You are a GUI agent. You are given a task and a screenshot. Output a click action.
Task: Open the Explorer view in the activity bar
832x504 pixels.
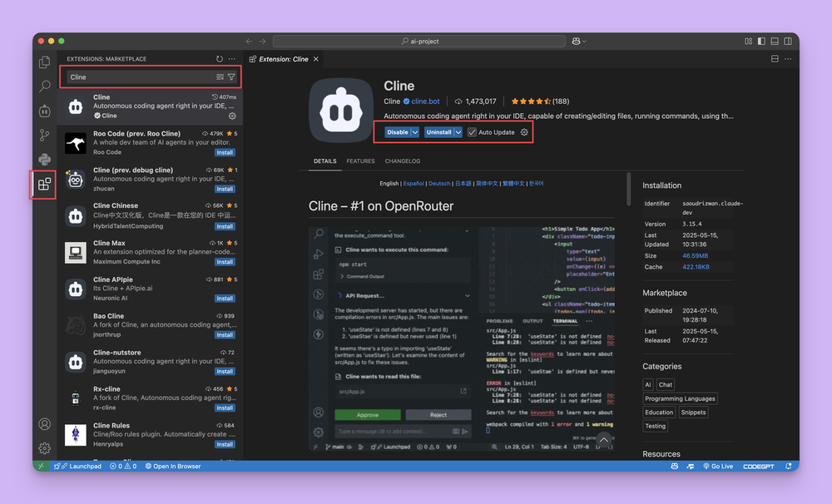point(44,62)
